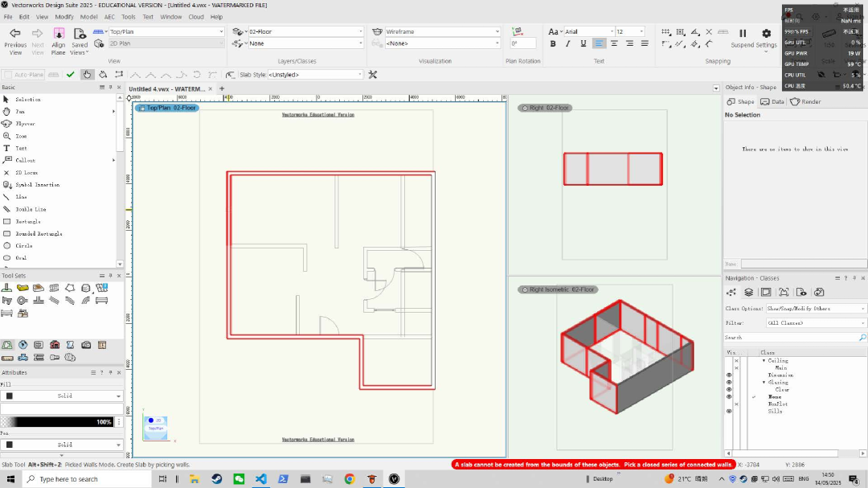Open the 02-Floor active layer dropdown
The image size is (868, 488).
click(x=305, y=32)
